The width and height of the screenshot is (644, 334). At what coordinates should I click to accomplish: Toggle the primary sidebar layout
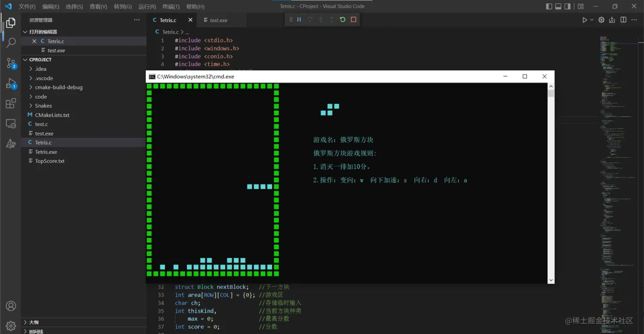pyautogui.click(x=549, y=6)
